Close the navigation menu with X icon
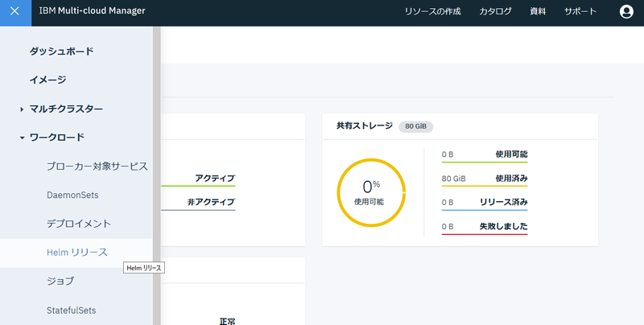Screen dimensions: 644x325 [x=15, y=11]
